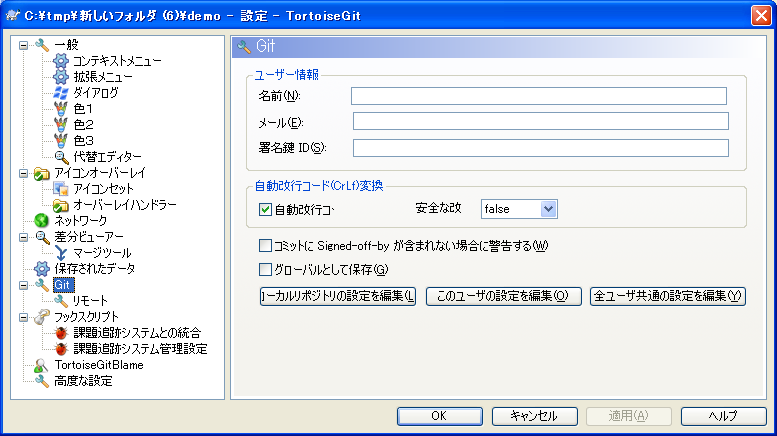Uncheck the 自動改行コード checkbox

click(x=265, y=209)
